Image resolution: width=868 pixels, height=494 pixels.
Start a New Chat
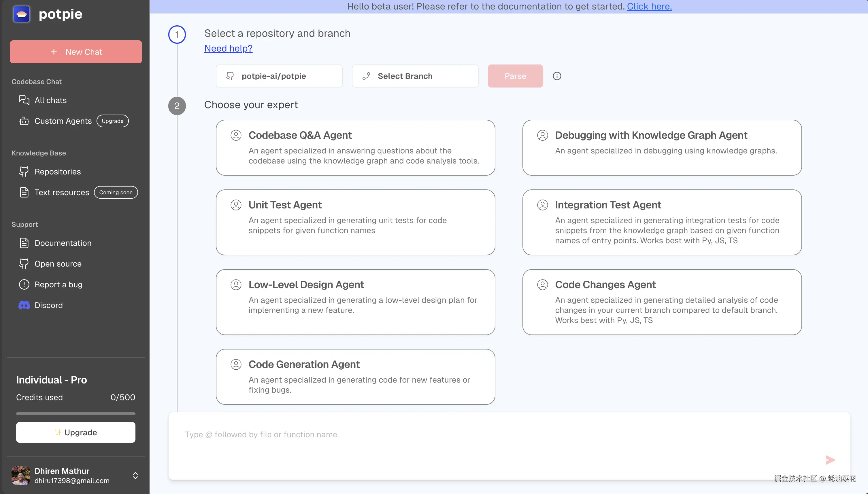(x=76, y=52)
